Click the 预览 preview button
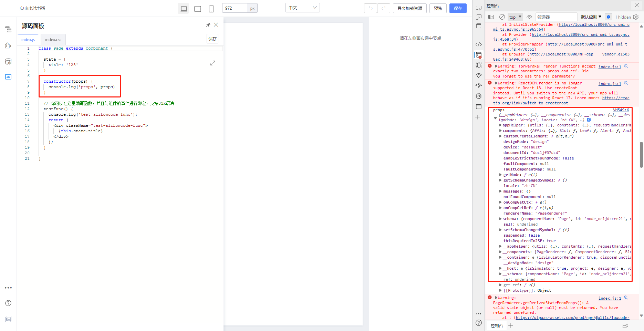This screenshot has height=331, width=644. coord(438,8)
